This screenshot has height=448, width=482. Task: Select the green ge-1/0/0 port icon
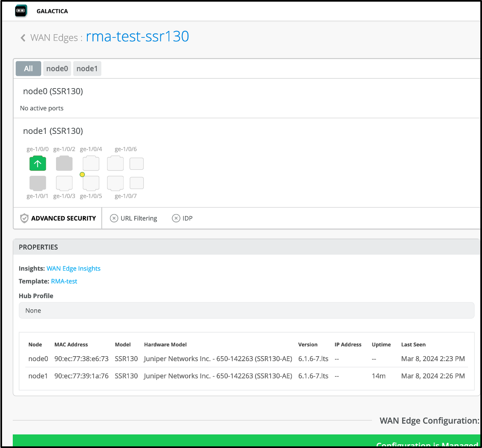click(x=37, y=163)
